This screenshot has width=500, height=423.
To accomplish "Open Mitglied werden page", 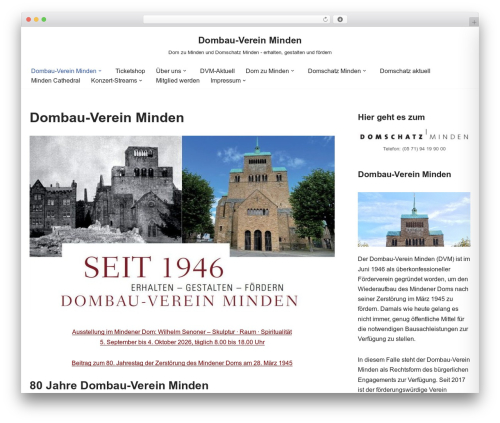I will point(178,81).
